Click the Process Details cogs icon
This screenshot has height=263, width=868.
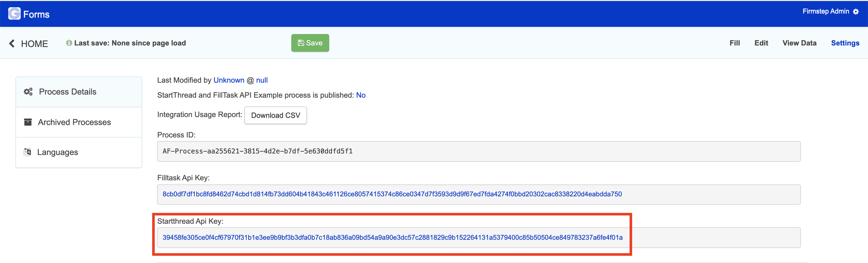click(28, 92)
